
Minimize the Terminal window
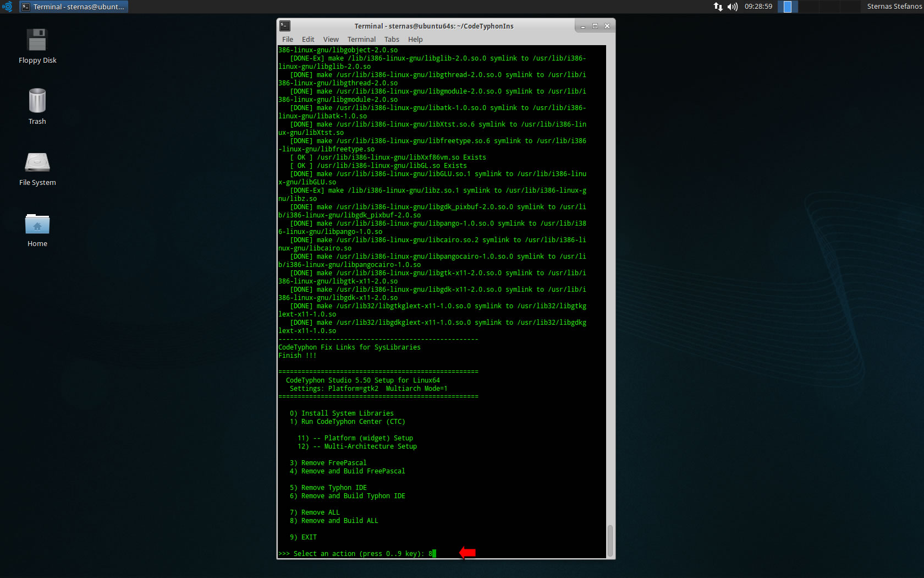[583, 26]
